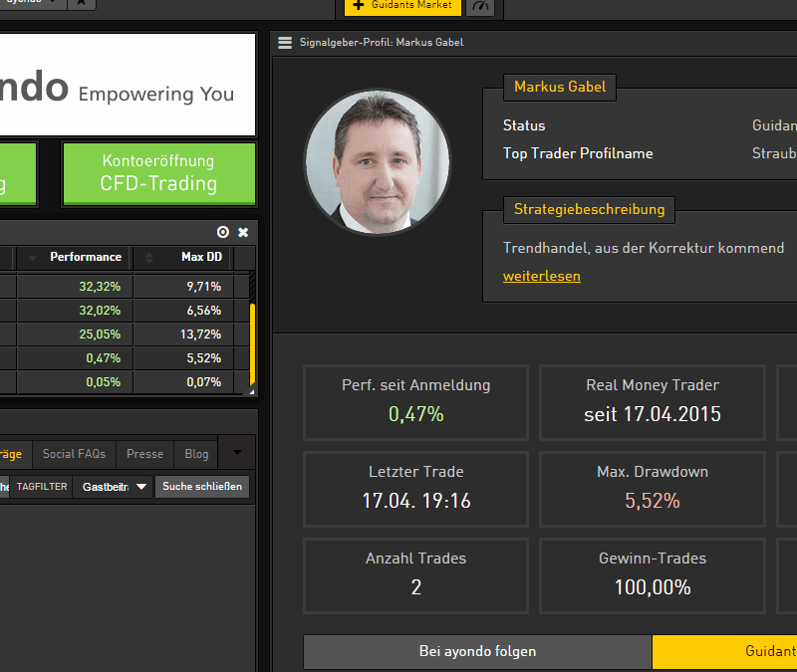797x672 pixels.
Task: Switch to the Social FAQs tab
Action: 74,454
